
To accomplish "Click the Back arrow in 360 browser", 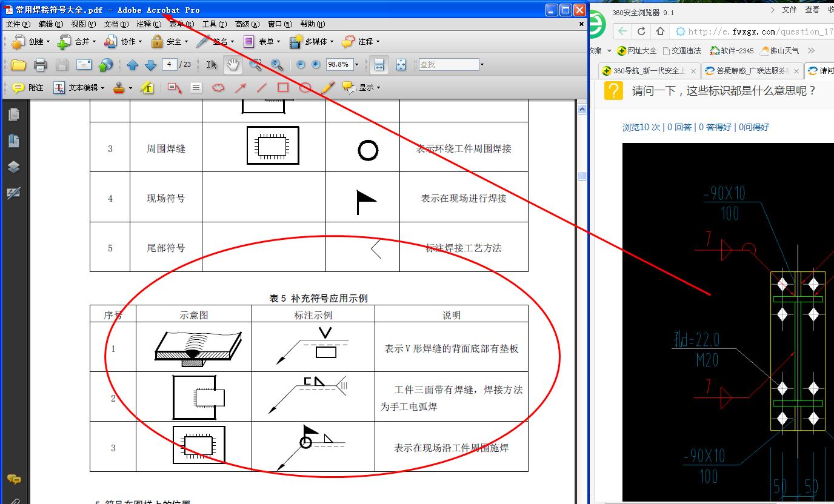I will click(622, 31).
